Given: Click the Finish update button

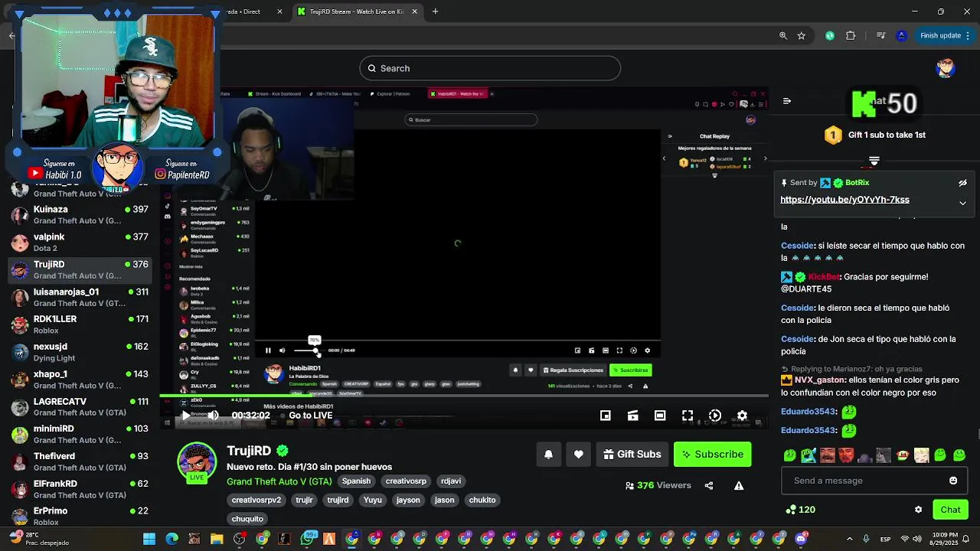Looking at the screenshot, I should pyautogui.click(x=940, y=35).
